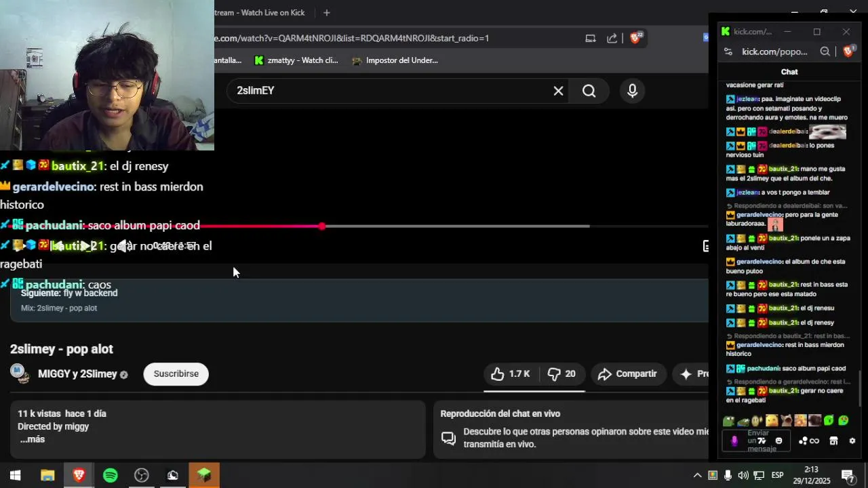The height and width of the screenshot is (488, 868).
Task: Click the Chat header in Kick window
Action: click(789, 72)
